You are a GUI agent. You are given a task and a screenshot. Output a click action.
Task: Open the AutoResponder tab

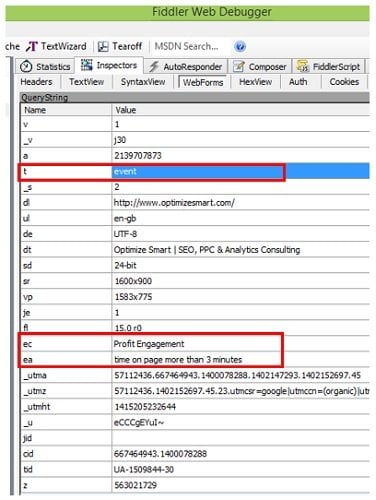186,66
